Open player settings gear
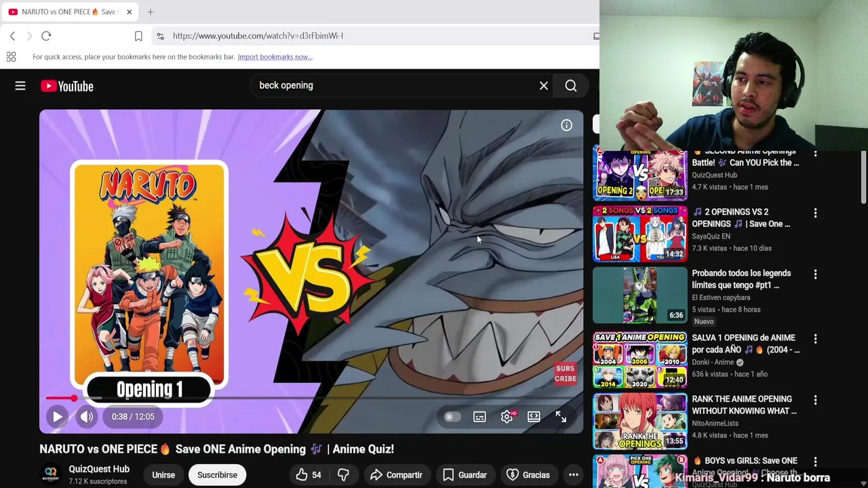 (507, 417)
